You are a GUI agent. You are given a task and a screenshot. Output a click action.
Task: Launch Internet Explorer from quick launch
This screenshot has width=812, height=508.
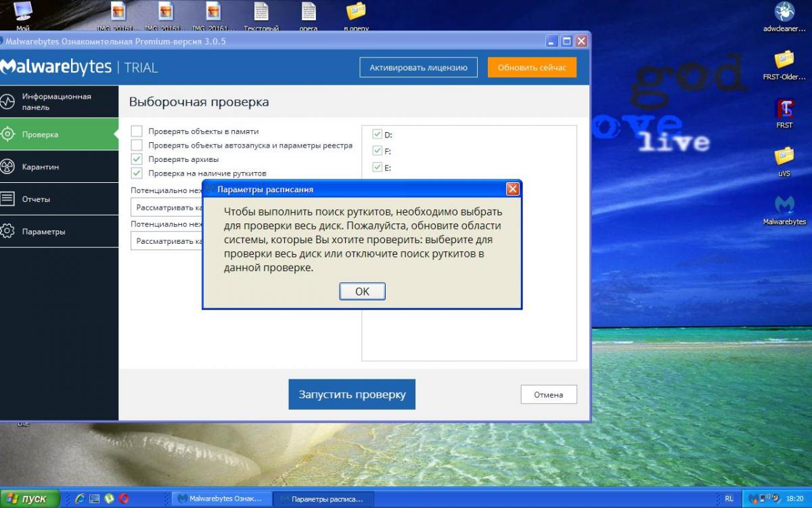pos(80,499)
